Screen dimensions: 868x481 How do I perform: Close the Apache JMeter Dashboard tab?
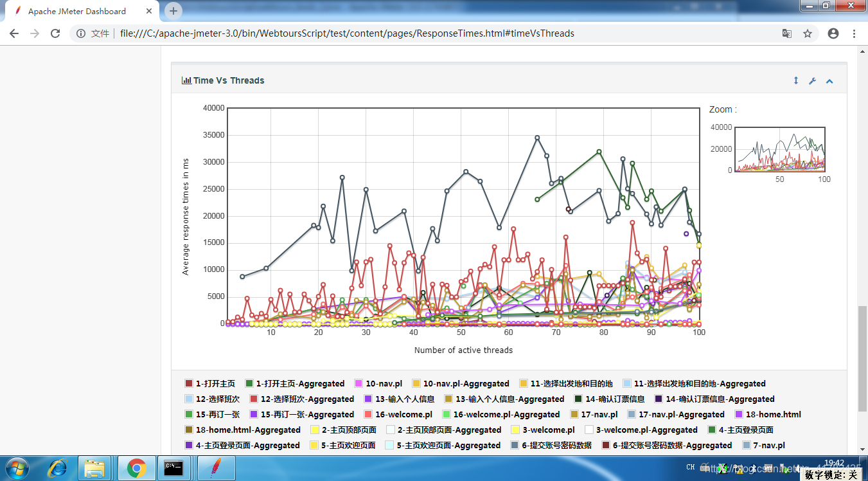tap(150, 11)
